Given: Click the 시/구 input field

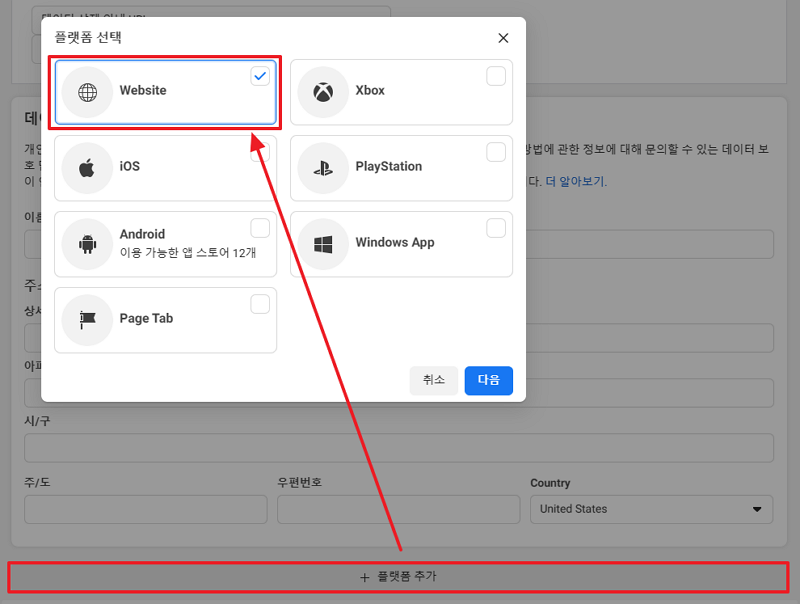Looking at the screenshot, I should (399, 448).
